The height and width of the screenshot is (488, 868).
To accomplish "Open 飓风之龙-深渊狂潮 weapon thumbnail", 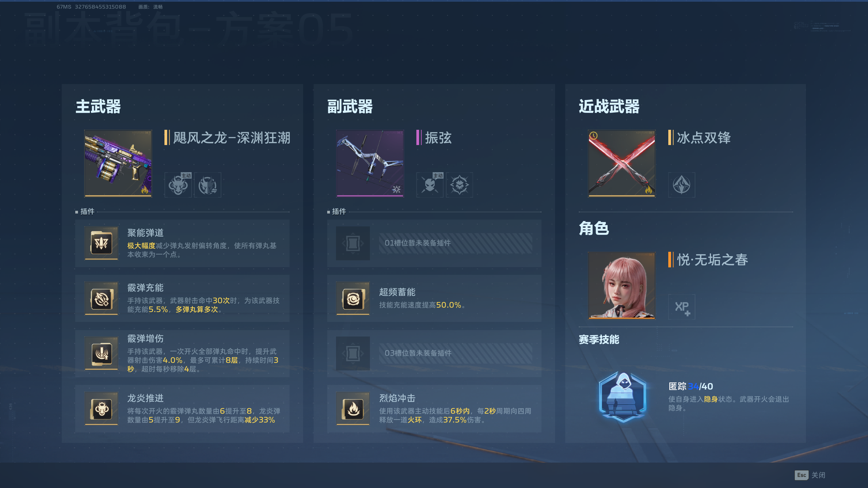I will click(118, 163).
